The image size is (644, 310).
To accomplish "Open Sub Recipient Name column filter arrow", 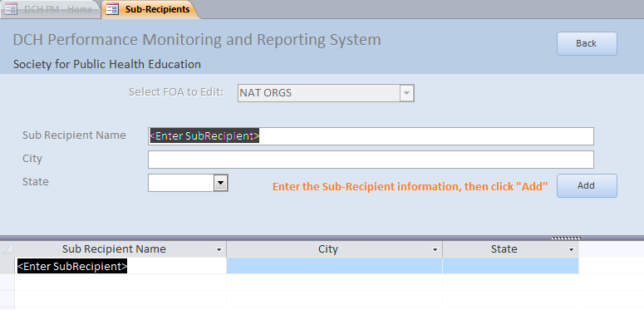I will pyautogui.click(x=219, y=249).
